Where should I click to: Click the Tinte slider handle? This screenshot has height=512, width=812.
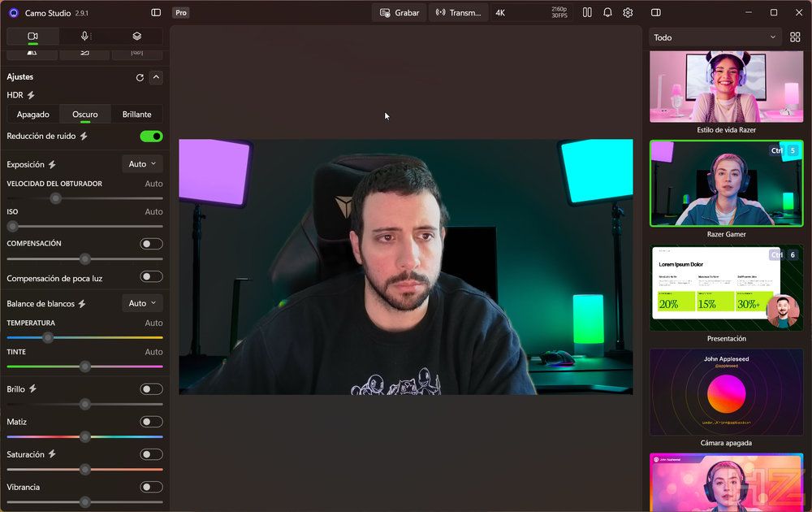[x=85, y=367]
